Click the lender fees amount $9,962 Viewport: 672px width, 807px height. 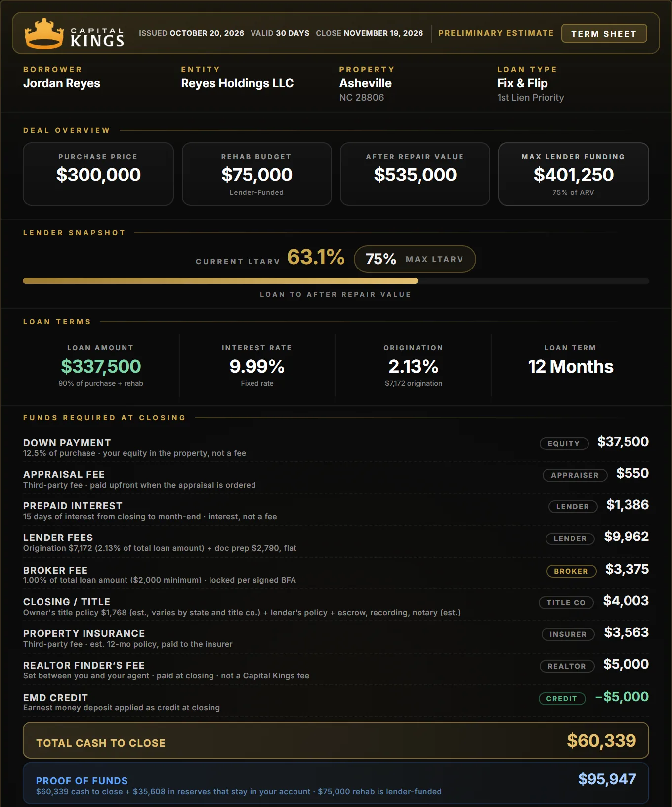pyautogui.click(x=627, y=537)
